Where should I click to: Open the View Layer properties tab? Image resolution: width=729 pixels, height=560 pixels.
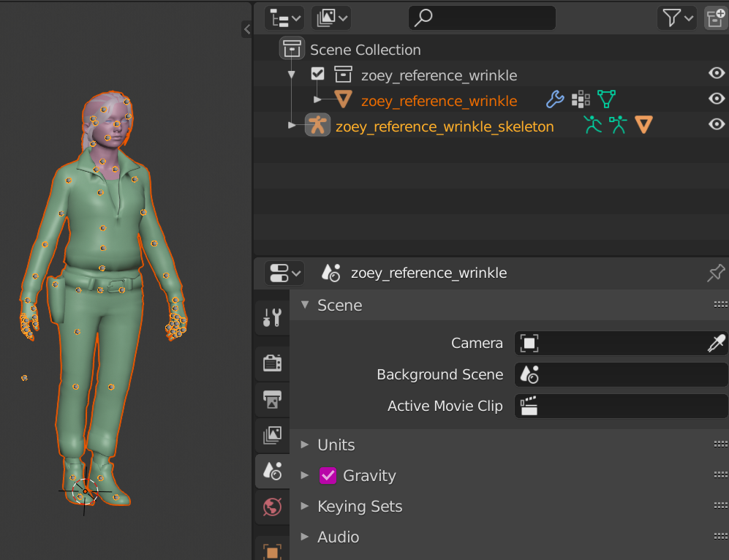272,435
